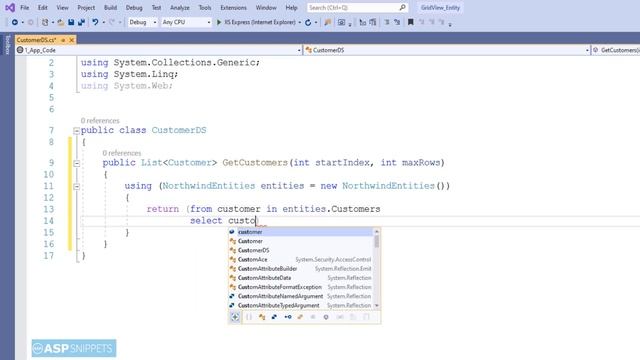Open the Debug menu
640x360 pixels.
[134, 8]
